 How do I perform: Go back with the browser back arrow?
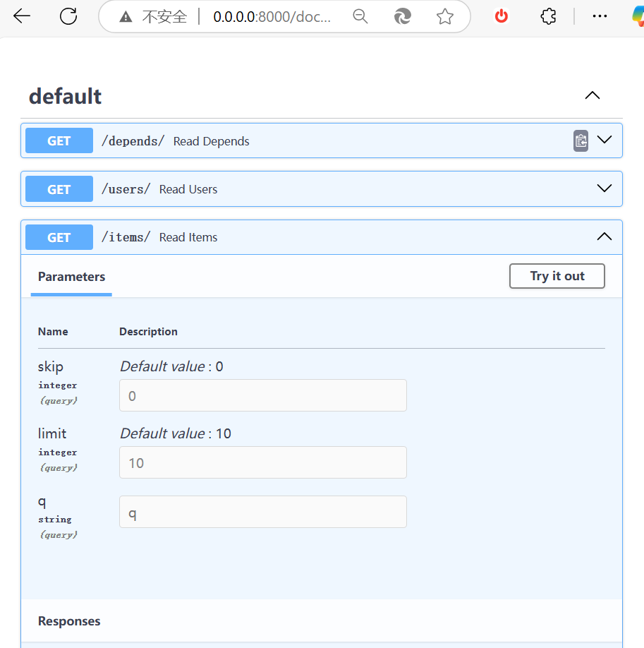click(21, 16)
